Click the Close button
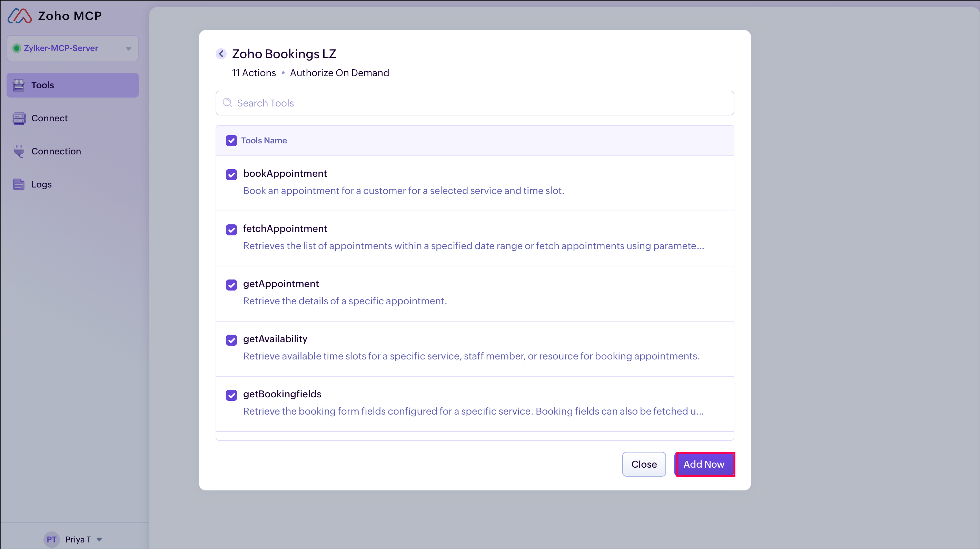 point(644,464)
